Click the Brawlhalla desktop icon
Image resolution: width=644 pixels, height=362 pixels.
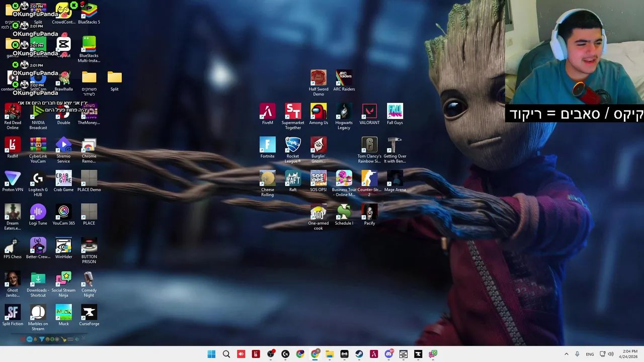(63, 81)
